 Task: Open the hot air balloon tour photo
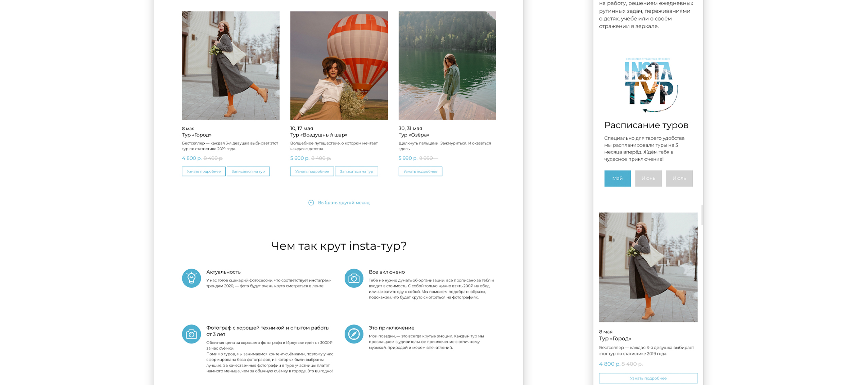tap(339, 66)
